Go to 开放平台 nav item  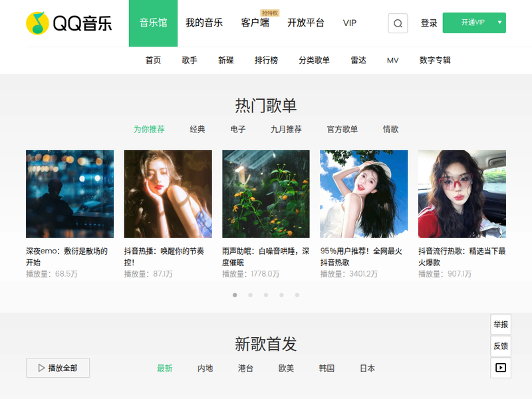coord(306,23)
